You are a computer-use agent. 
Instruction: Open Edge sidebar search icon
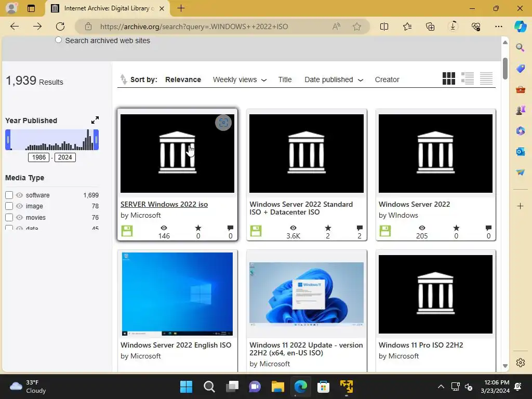coord(520,47)
